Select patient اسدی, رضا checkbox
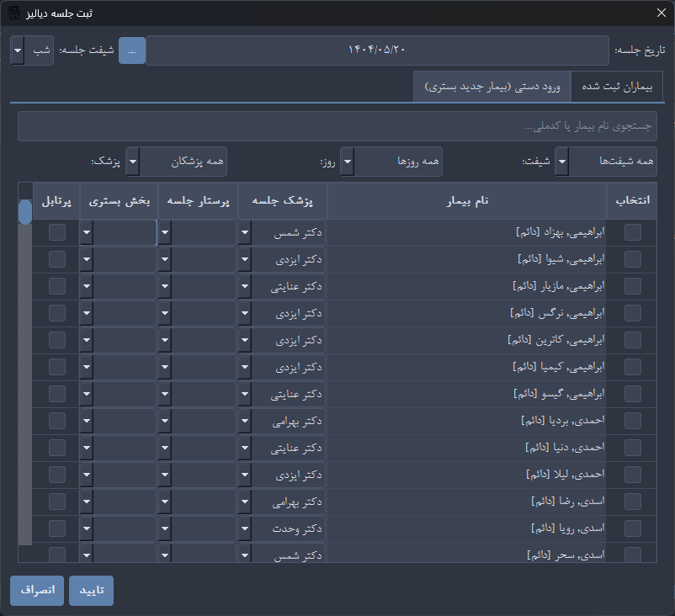The width and height of the screenshot is (675, 616). pyautogui.click(x=632, y=502)
